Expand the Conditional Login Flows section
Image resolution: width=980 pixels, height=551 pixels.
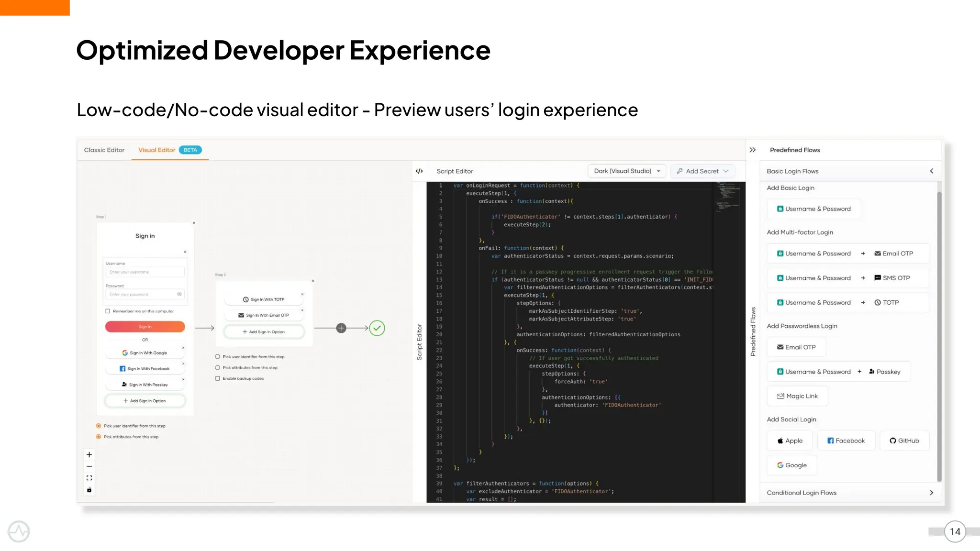pos(932,493)
